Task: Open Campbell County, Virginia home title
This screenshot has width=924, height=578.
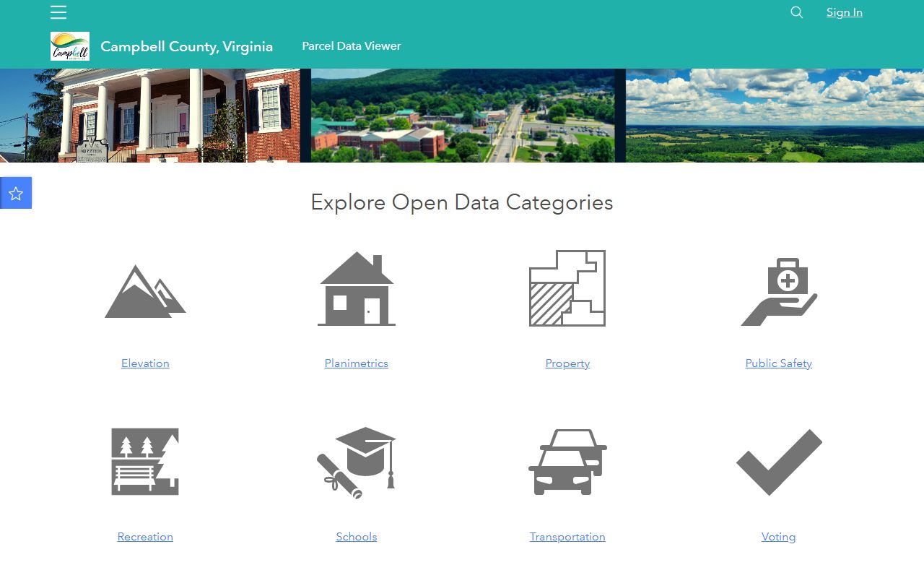Action: pos(186,46)
